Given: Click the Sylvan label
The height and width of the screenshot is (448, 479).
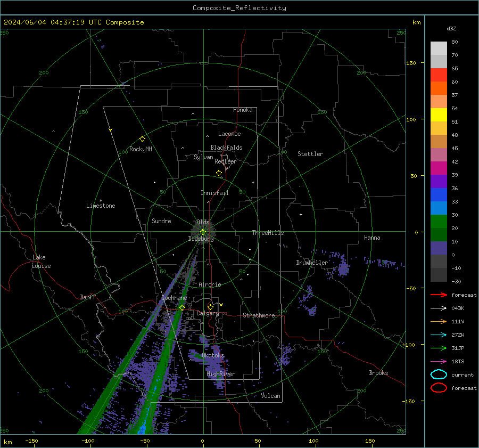Looking at the screenshot, I should click(x=203, y=157).
